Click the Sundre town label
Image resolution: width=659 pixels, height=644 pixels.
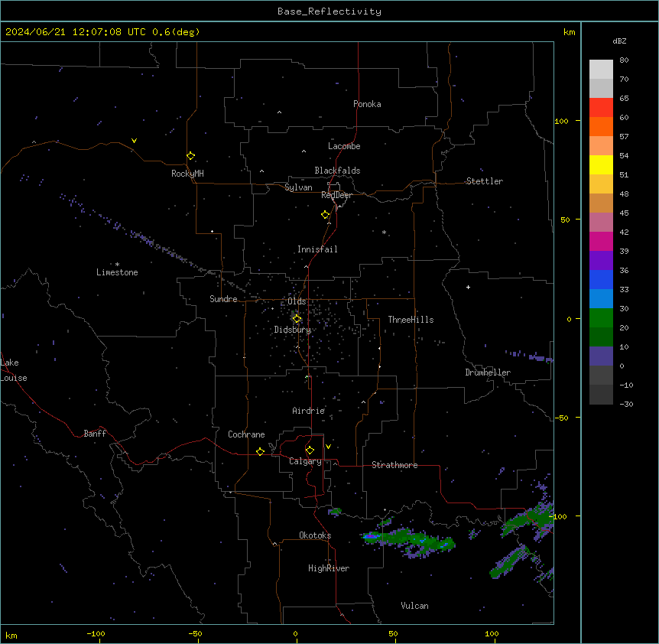pos(223,299)
